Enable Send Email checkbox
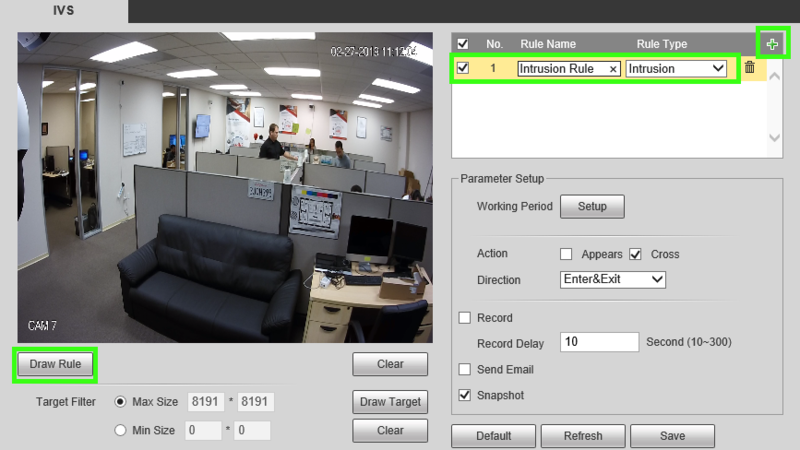 [x=464, y=369]
